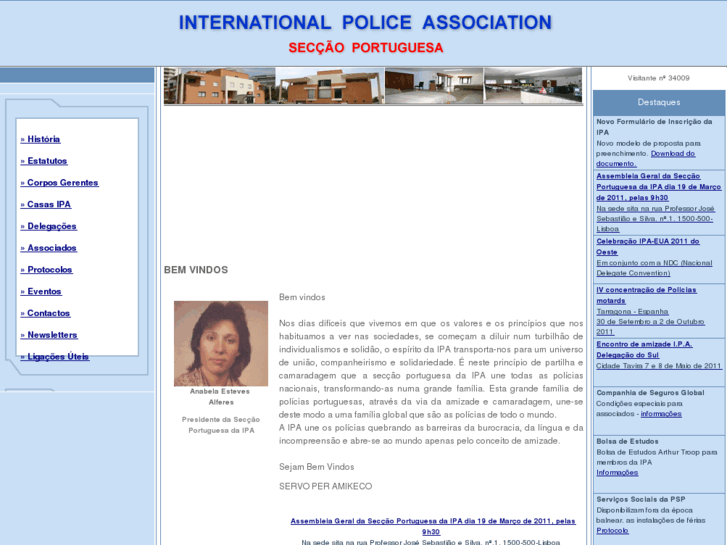727x545 pixels.
Task: Open Associados menu entry
Action: (x=49, y=248)
